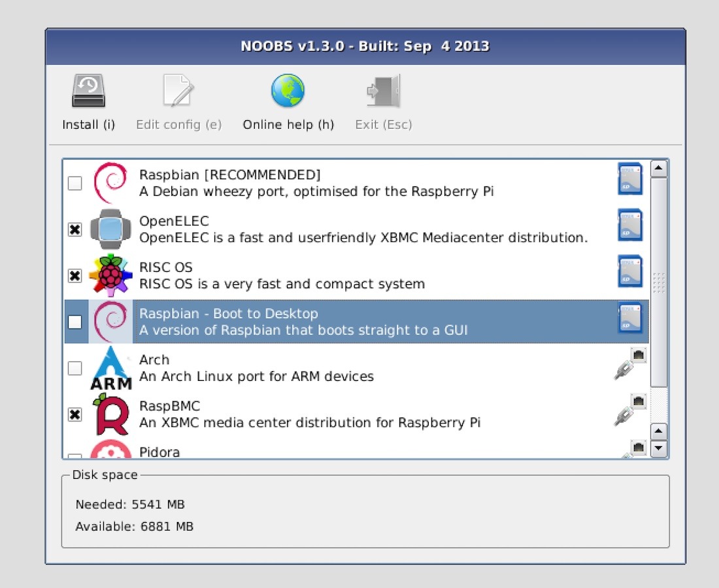Click the 'Disk space' group label
Viewport: 719px width, 588px height.
pyautogui.click(x=105, y=475)
